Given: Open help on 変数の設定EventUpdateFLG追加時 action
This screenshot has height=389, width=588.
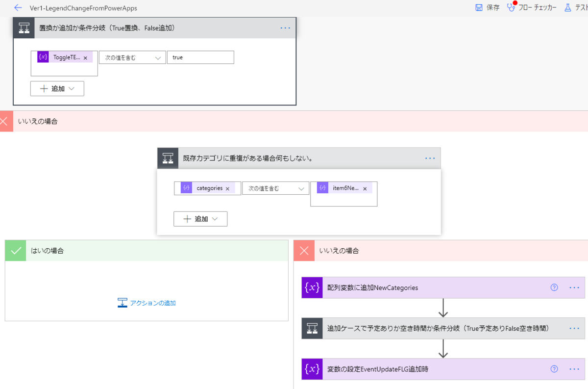Looking at the screenshot, I should [x=554, y=369].
